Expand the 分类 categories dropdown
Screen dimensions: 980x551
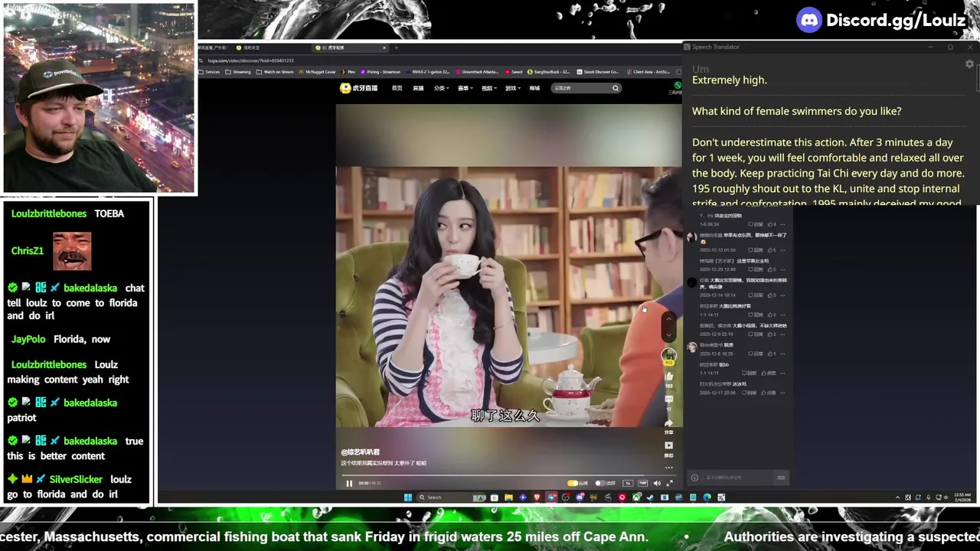pos(441,88)
